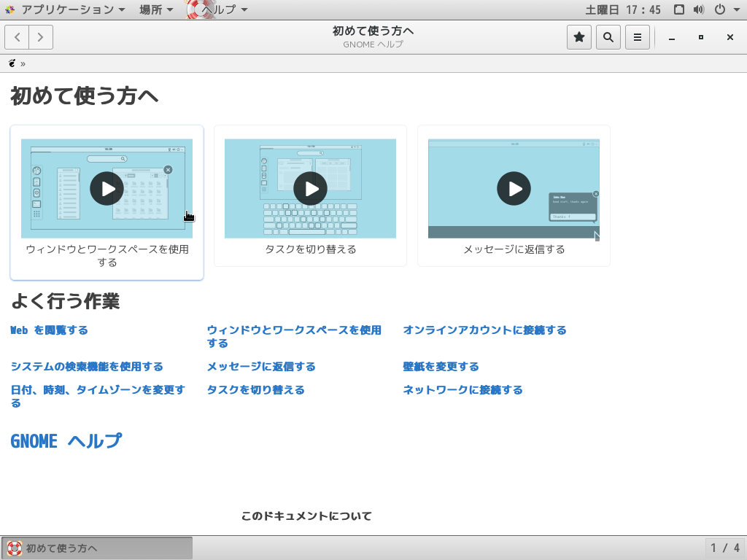Screen dimensions: 747x560
Task: Click the GNOME foot breadcrumb icon
Action: click(12, 63)
